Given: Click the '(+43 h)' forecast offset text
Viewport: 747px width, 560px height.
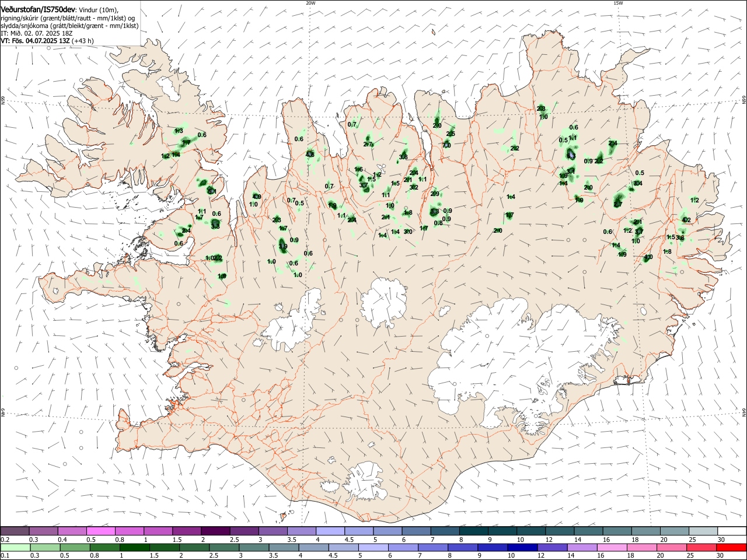Looking at the screenshot, I should 83,41.
